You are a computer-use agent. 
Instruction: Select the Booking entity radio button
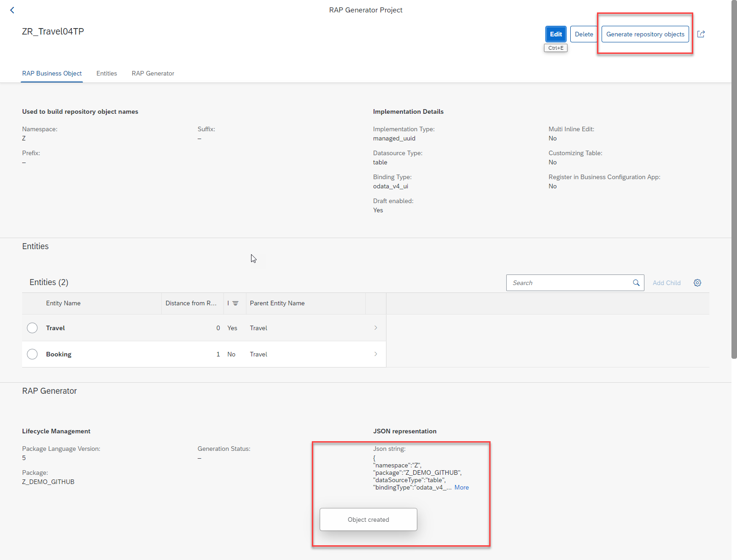[32, 354]
